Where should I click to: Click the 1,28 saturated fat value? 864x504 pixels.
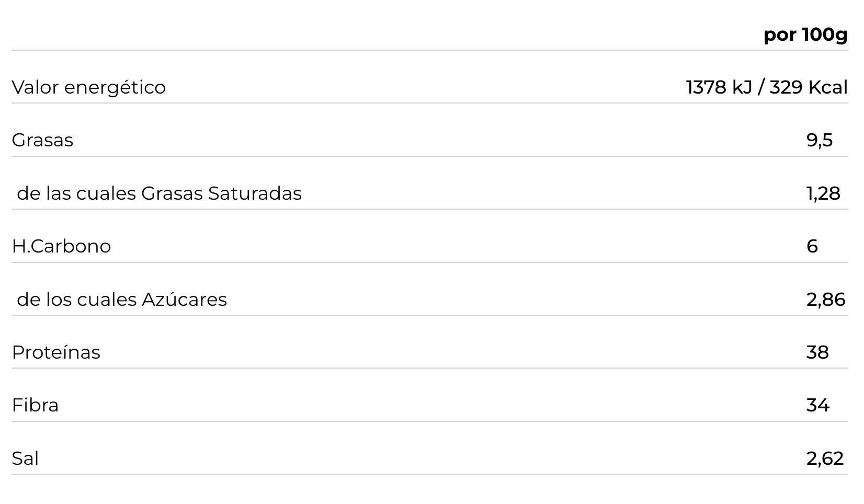point(823,193)
